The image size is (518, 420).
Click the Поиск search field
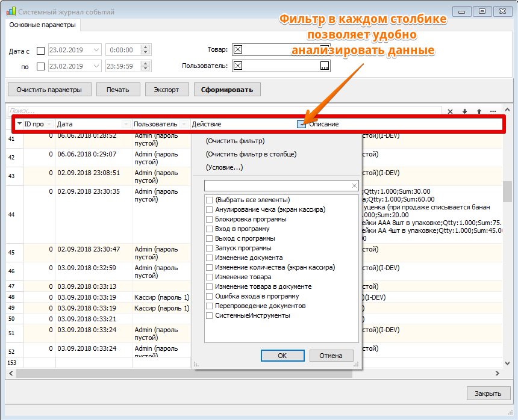(225, 111)
